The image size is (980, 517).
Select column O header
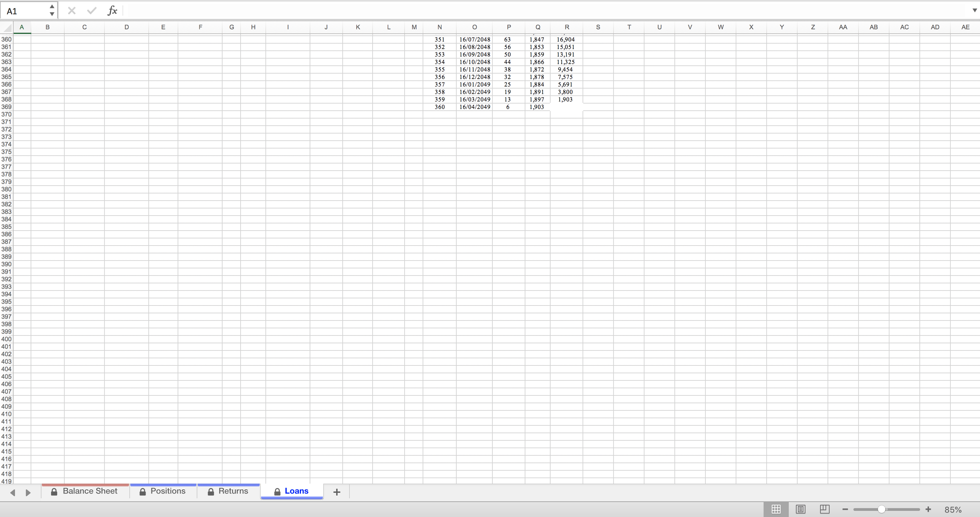[x=474, y=27]
